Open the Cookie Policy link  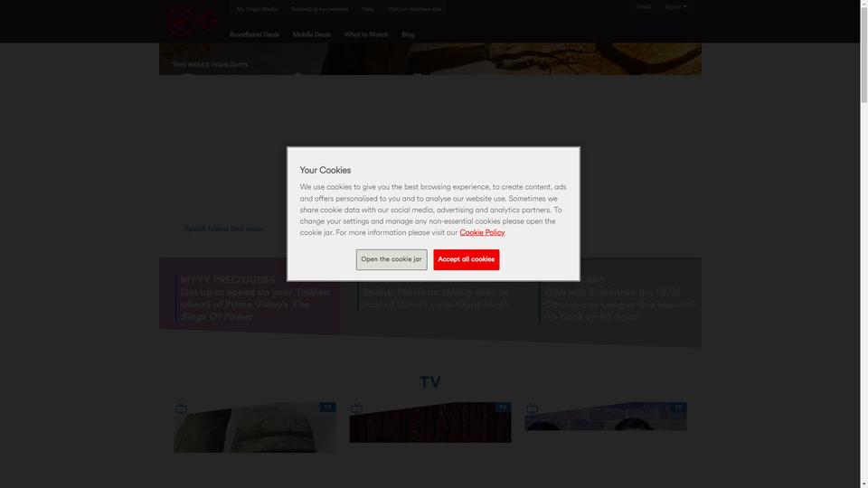click(482, 232)
